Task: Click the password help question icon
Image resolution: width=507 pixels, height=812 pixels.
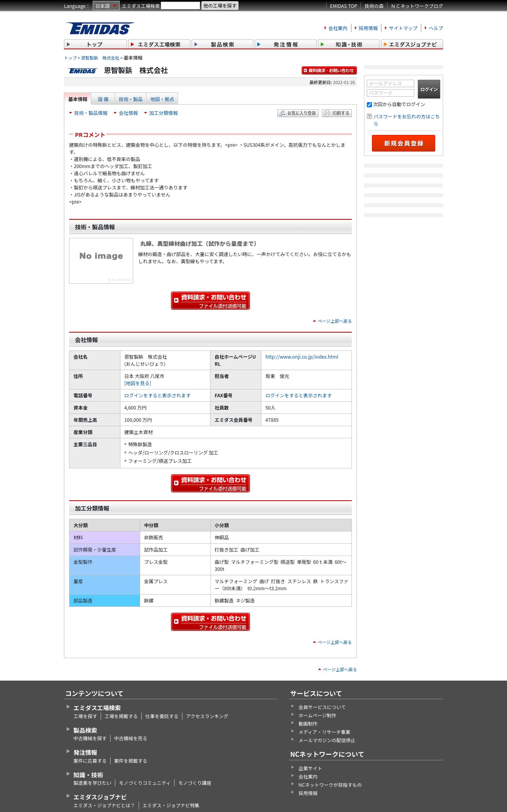Action: point(370,116)
